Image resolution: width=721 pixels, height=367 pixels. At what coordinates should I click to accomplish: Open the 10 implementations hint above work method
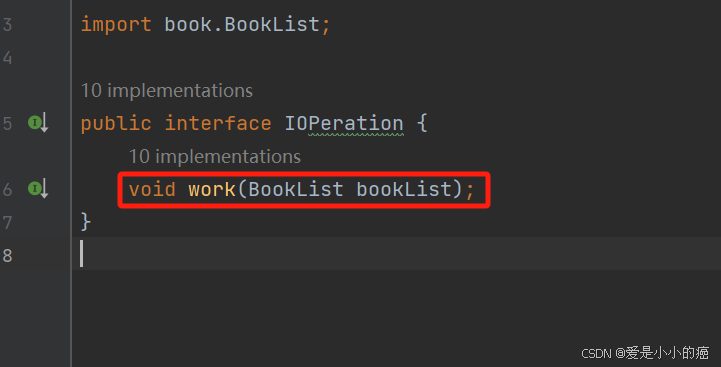(x=214, y=157)
